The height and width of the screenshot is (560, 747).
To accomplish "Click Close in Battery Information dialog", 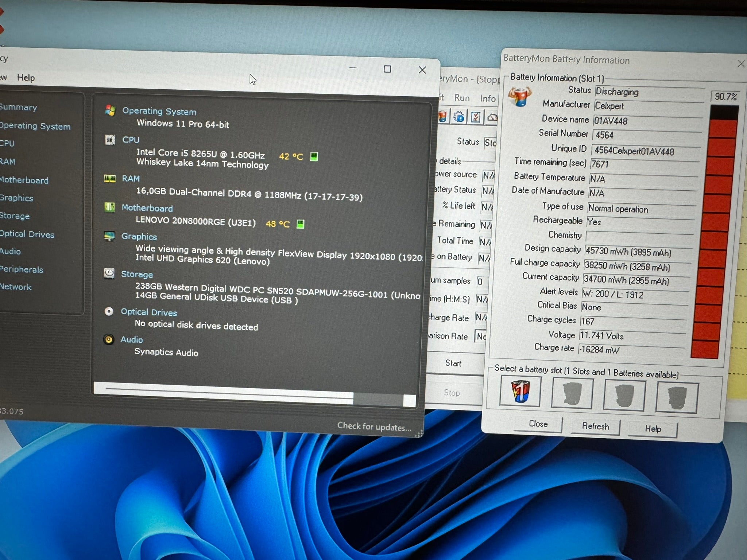I will tap(538, 424).
